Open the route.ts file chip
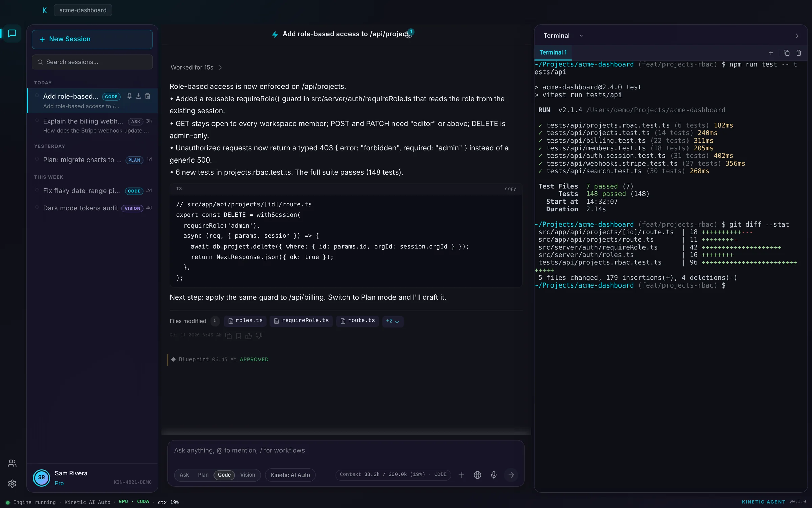The width and height of the screenshot is (812, 508). click(x=358, y=321)
